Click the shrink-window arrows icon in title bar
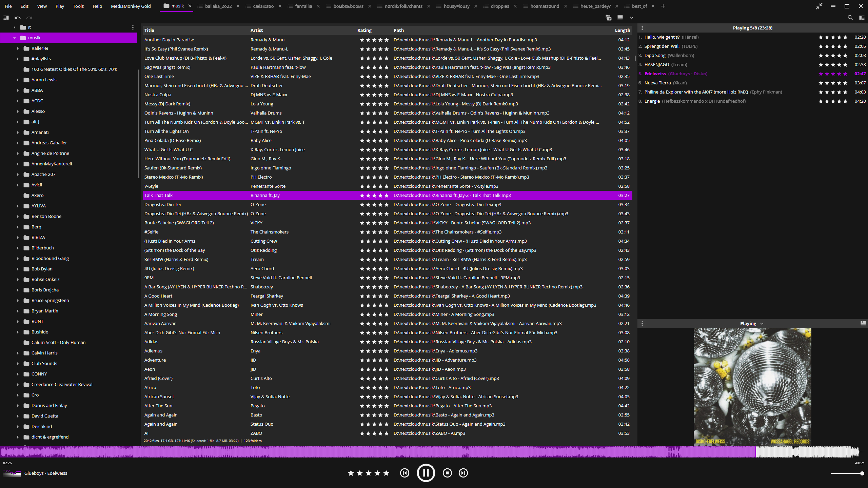This screenshot has width=868, height=488. click(819, 6)
